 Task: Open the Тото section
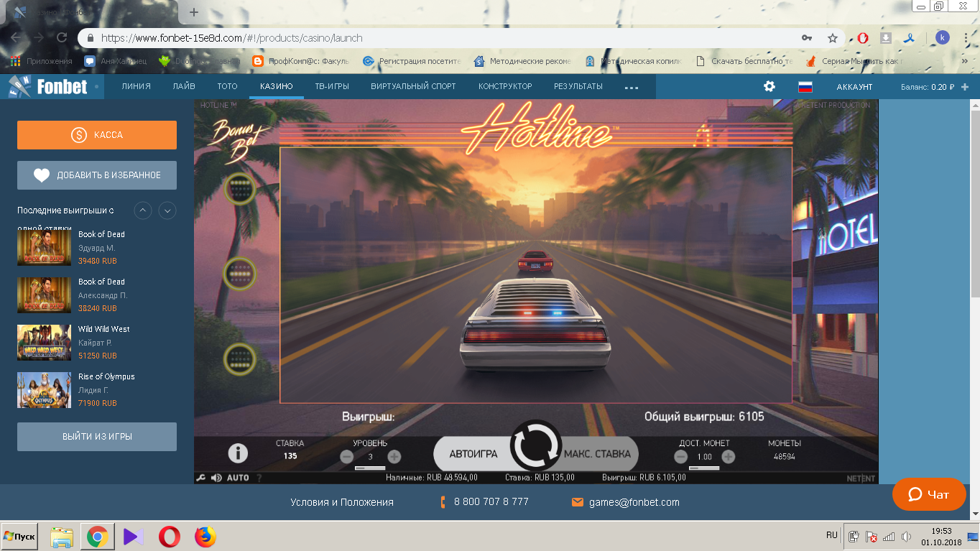click(x=227, y=86)
